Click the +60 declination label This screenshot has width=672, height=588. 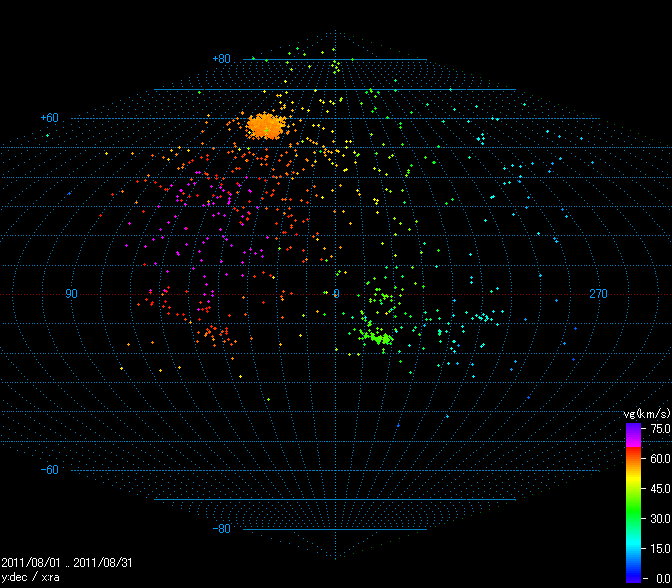click(x=49, y=118)
